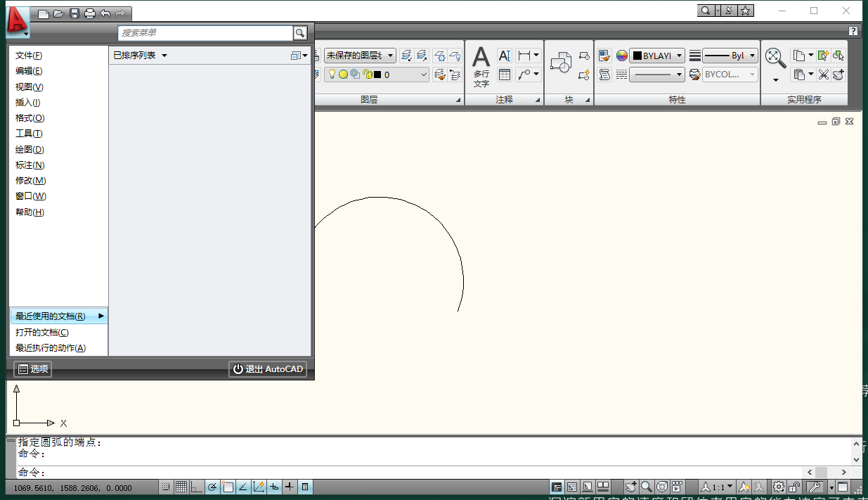Click the 搜索菜单 search field
This screenshot has width=868, height=500.
tap(205, 33)
